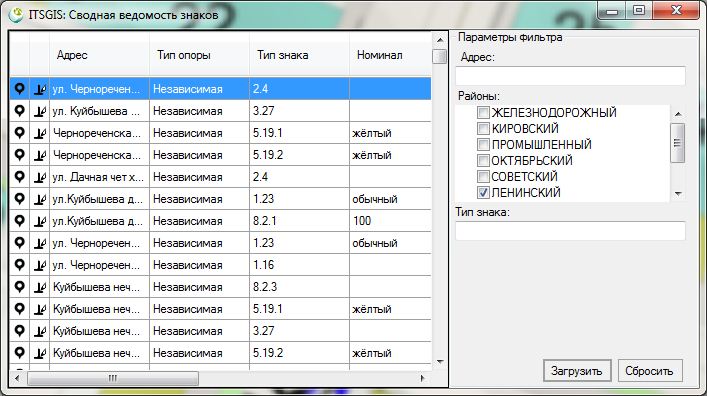Click map pin icon in Куйбышева неч 5.19.2 row
The height and width of the screenshot is (396, 707).
click(x=19, y=352)
